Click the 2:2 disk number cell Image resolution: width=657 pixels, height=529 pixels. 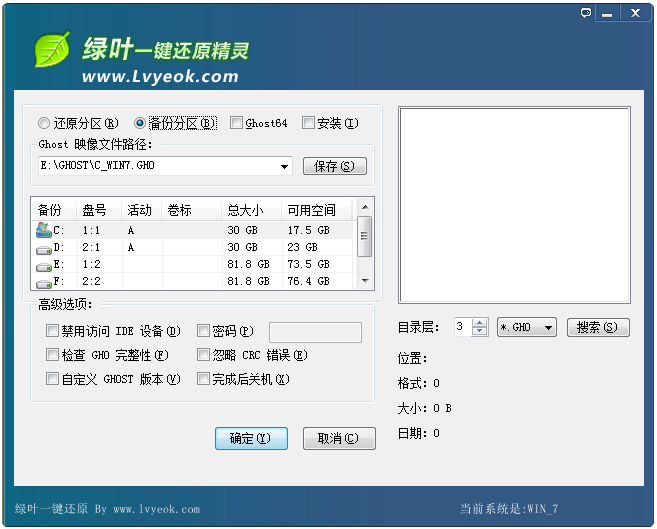coord(91,281)
